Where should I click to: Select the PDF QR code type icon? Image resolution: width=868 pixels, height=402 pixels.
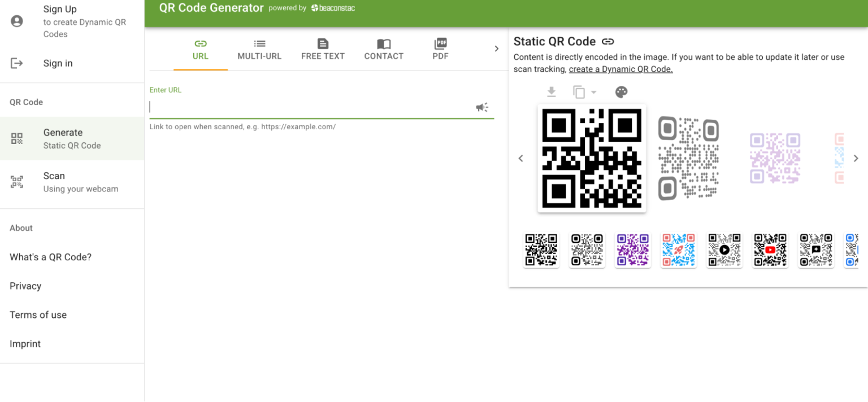(440, 43)
